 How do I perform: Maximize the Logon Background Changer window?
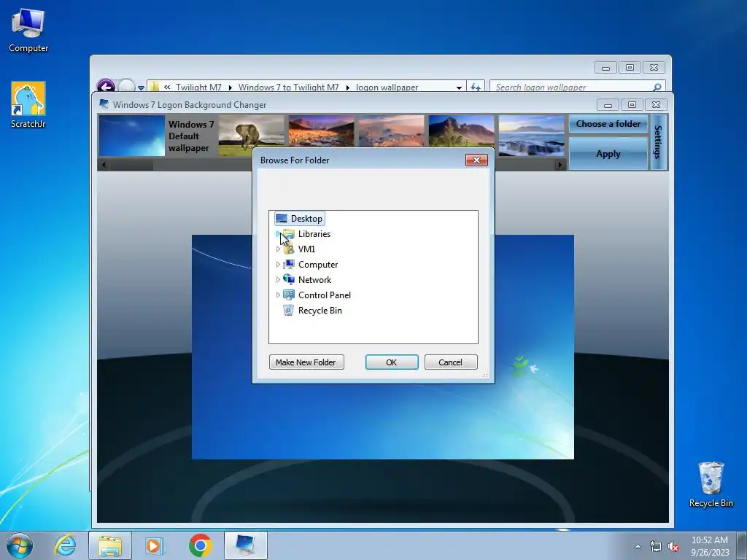click(x=632, y=105)
